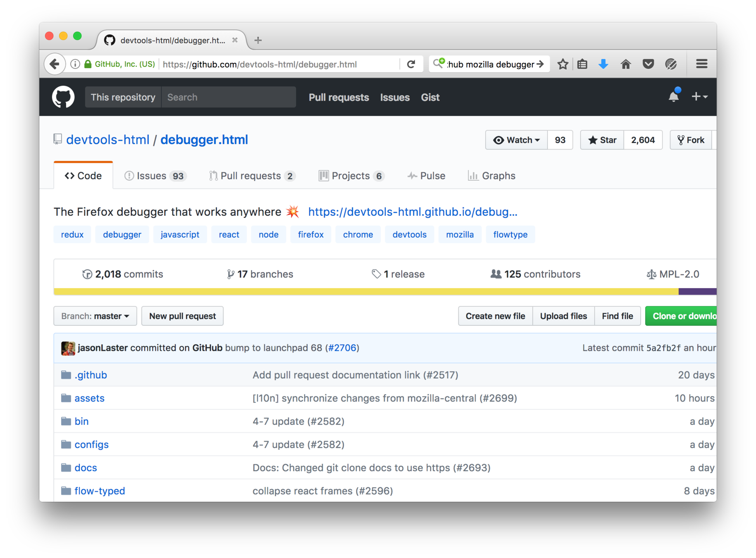756x558 pixels.
Task: Click the javascript topic tag
Action: [x=180, y=235]
